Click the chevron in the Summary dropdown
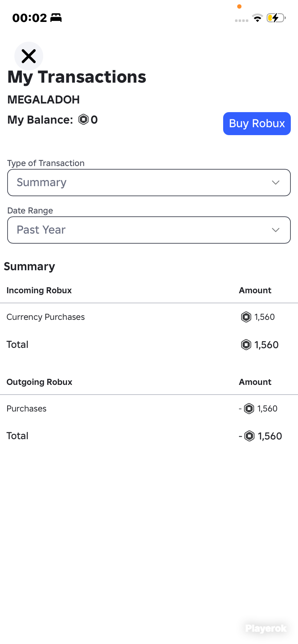Screen dimensions: 298x644 [276, 183]
